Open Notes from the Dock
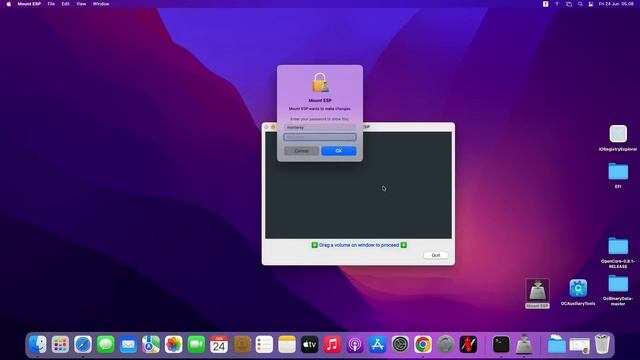Viewport: 640px width, 360px height. pyautogui.click(x=287, y=344)
